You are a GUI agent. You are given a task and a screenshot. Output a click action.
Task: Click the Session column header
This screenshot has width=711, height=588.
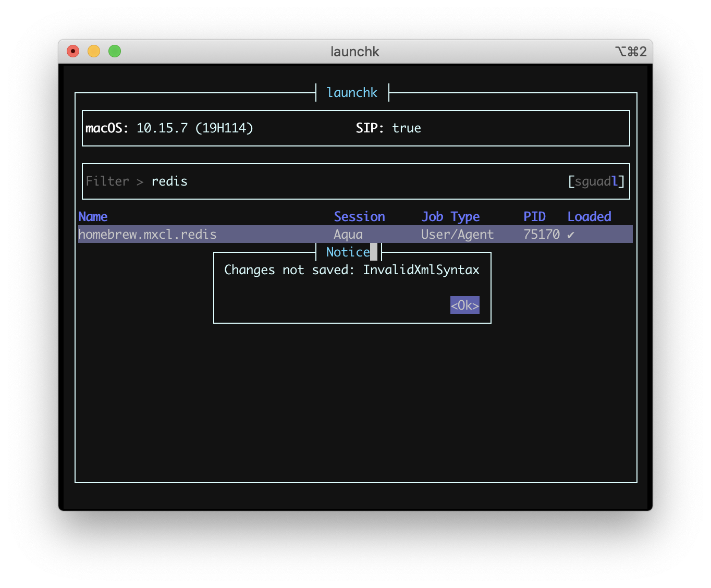[359, 216]
